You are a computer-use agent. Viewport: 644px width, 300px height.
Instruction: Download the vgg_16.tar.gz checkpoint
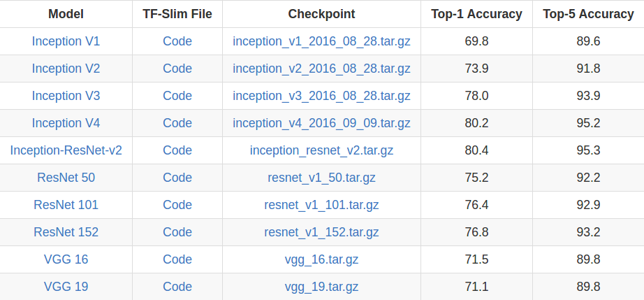tap(321, 259)
